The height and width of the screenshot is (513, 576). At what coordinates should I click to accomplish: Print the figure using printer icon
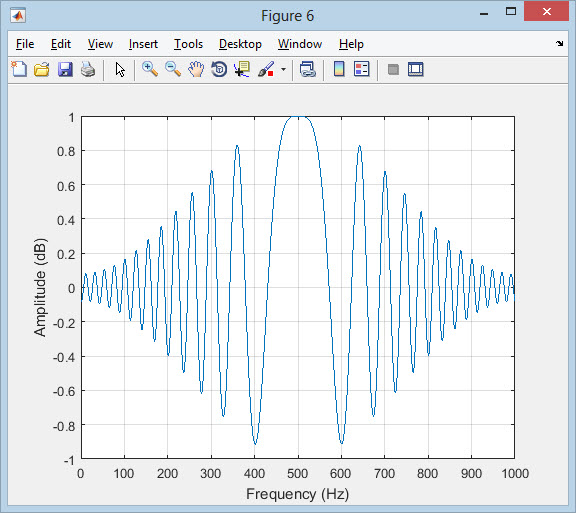[88, 69]
